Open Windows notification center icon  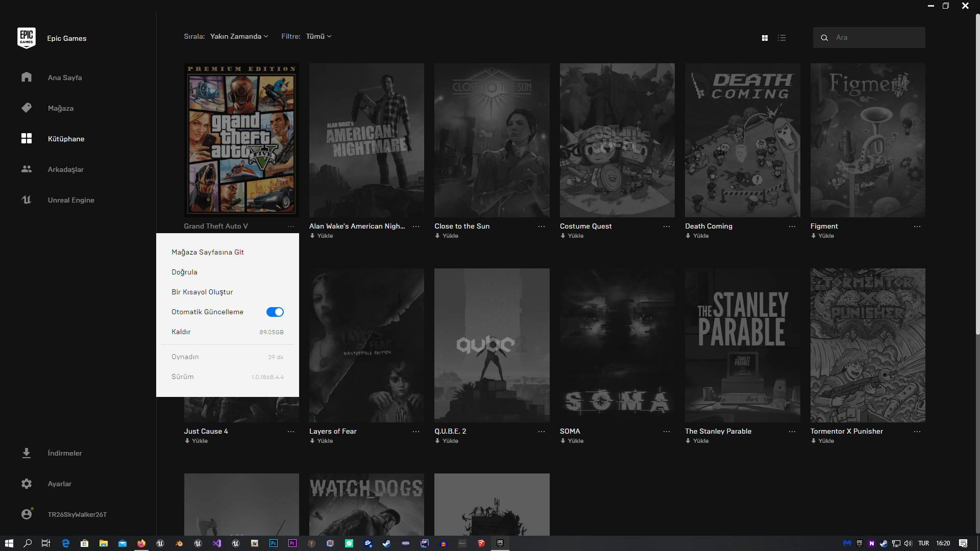click(963, 543)
